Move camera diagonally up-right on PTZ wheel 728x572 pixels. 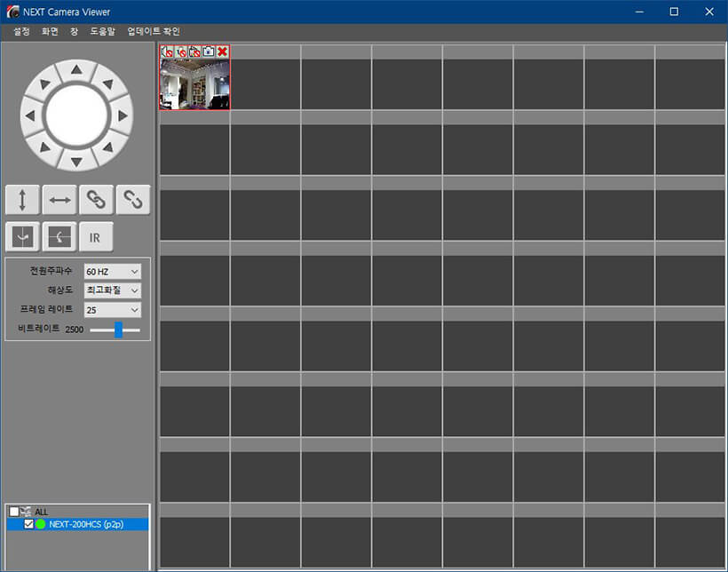[108, 84]
